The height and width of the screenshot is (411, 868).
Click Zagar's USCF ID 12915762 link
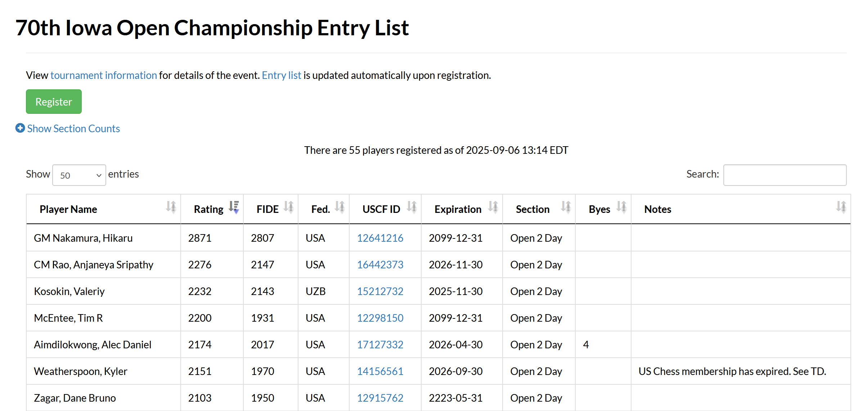click(x=380, y=398)
